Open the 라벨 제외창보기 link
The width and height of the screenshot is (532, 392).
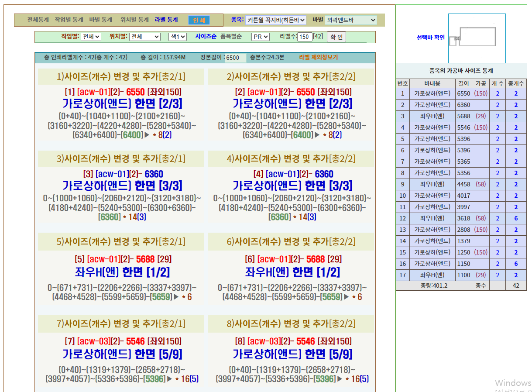pos(319,57)
